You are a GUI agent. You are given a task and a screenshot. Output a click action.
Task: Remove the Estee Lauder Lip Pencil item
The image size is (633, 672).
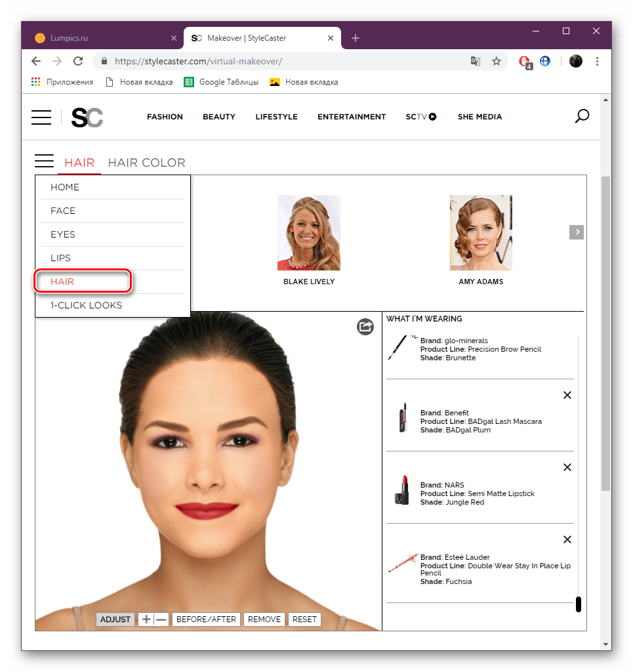tap(567, 539)
